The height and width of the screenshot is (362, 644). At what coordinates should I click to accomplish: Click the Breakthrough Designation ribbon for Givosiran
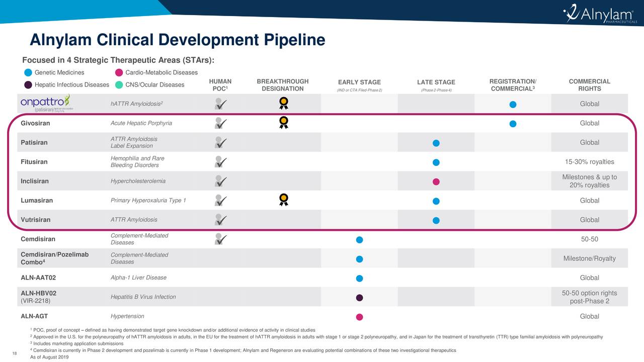(x=284, y=123)
